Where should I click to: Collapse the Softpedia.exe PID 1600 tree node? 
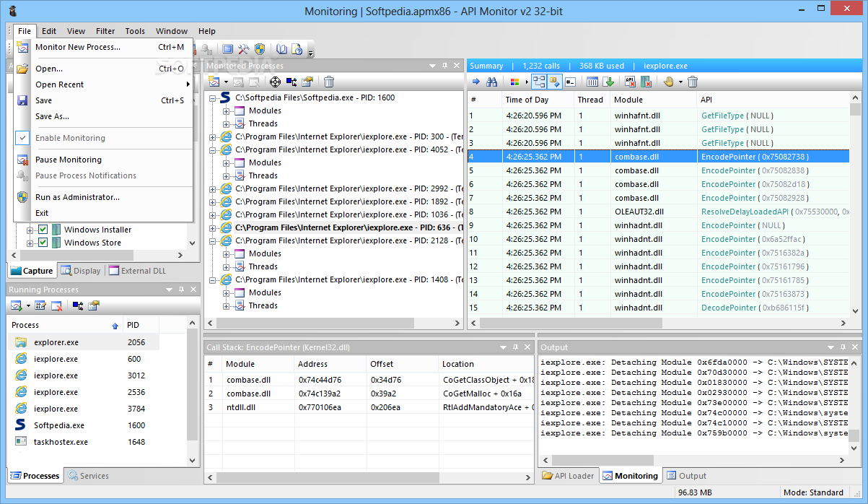click(x=213, y=97)
